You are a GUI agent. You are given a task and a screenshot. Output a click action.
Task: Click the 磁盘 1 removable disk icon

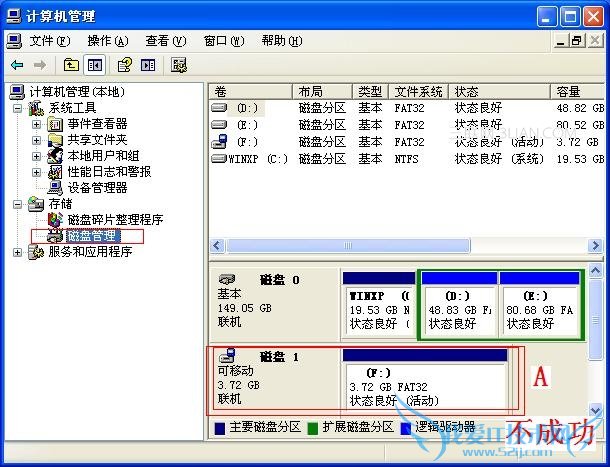click(x=227, y=355)
